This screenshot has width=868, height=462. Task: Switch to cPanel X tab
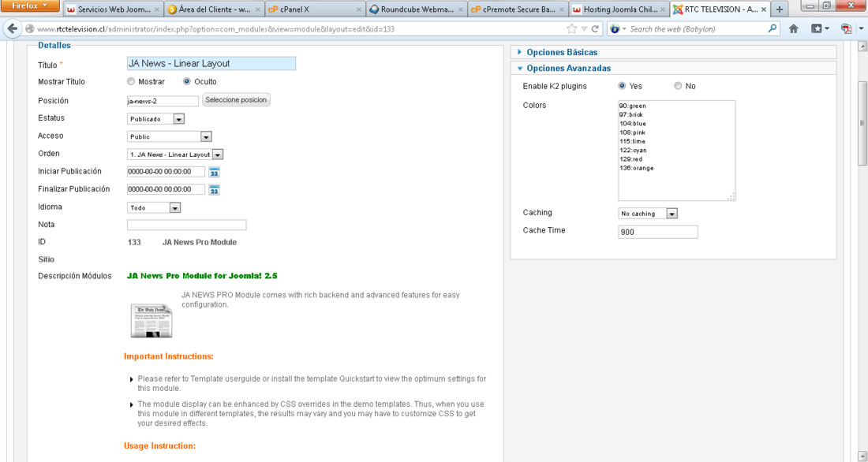[314, 9]
